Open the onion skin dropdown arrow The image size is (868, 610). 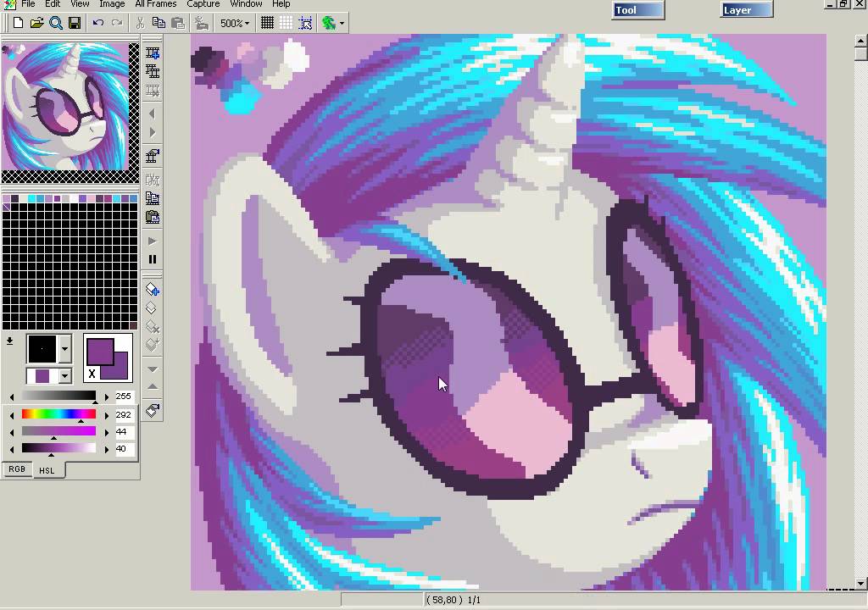[x=342, y=23]
